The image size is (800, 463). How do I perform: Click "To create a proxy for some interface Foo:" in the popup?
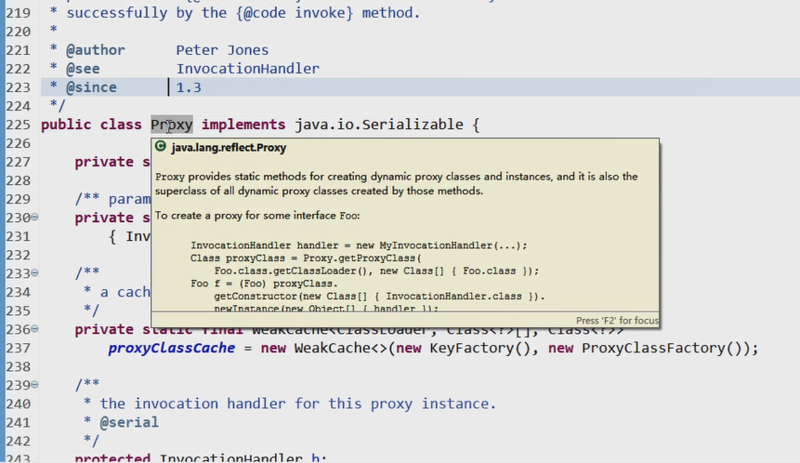coord(258,215)
